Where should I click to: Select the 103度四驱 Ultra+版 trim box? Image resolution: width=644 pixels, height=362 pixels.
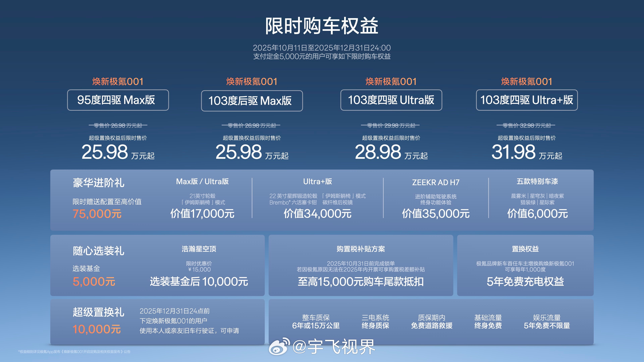point(526,100)
